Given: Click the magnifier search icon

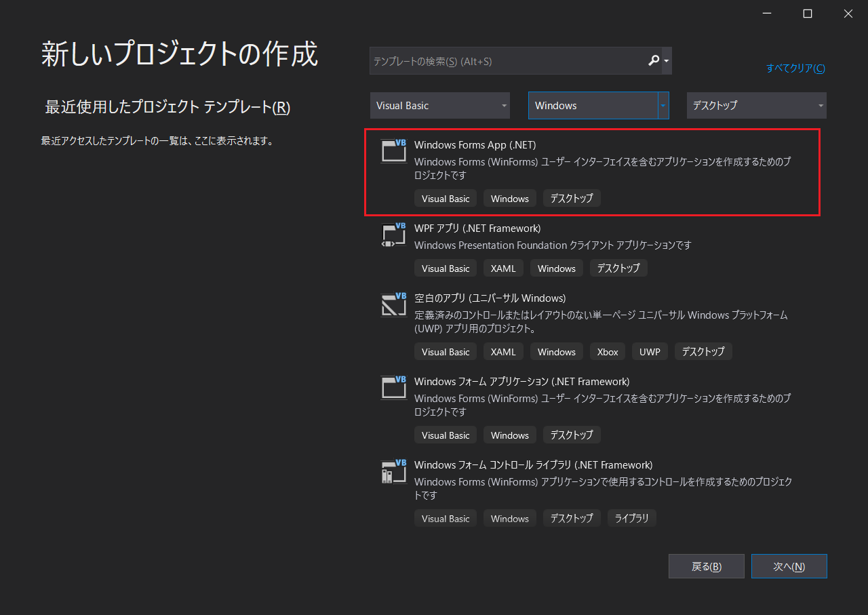Looking at the screenshot, I should (x=654, y=61).
